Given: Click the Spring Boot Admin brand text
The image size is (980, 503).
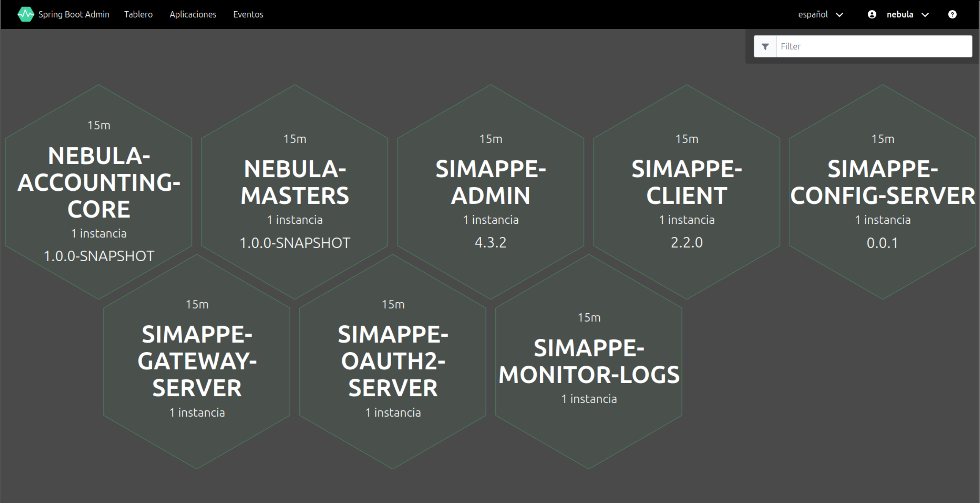Looking at the screenshot, I should tap(74, 14).
